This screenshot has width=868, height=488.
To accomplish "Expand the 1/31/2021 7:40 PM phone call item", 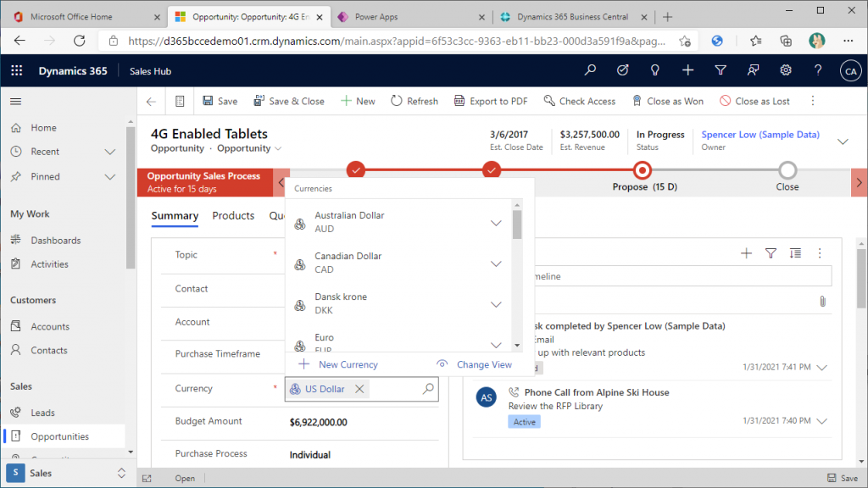I will coord(822,421).
